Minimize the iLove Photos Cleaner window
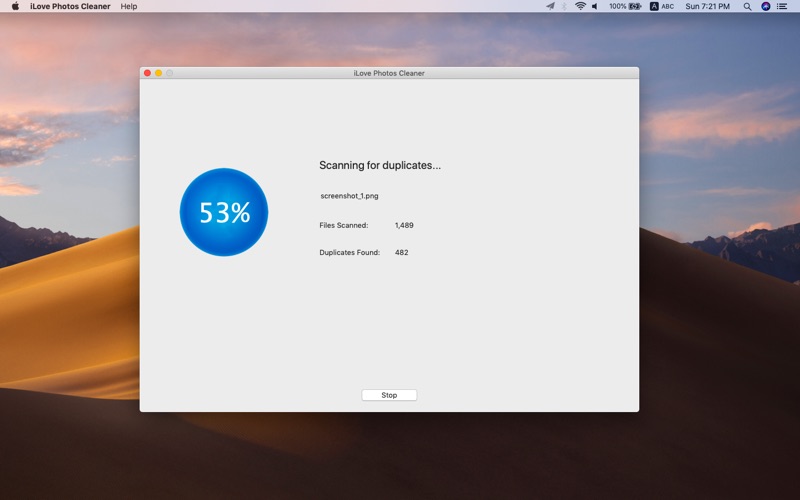Screen dimensions: 800x500 (x=159, y=73)
